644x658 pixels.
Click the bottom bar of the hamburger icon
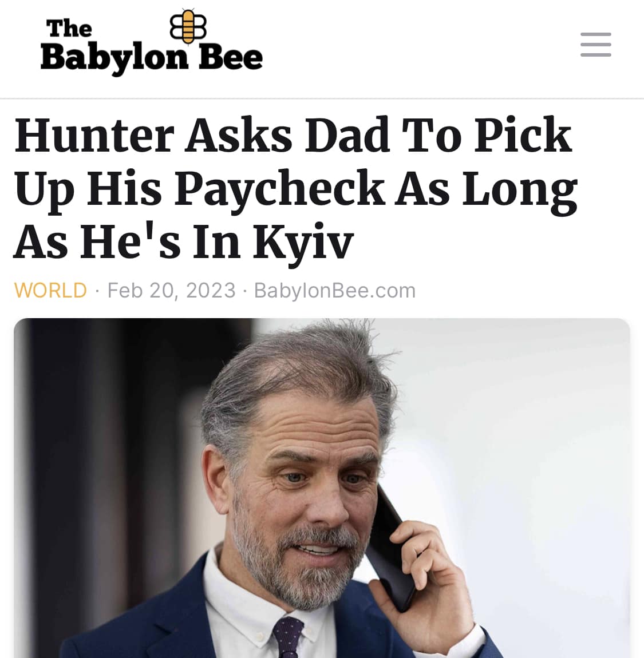click(x=596, y=54)
